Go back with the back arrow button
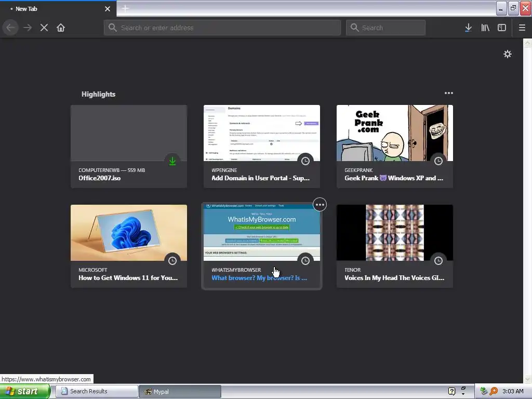The height and width of the screenshot is (399, 532). coord(10,28)
